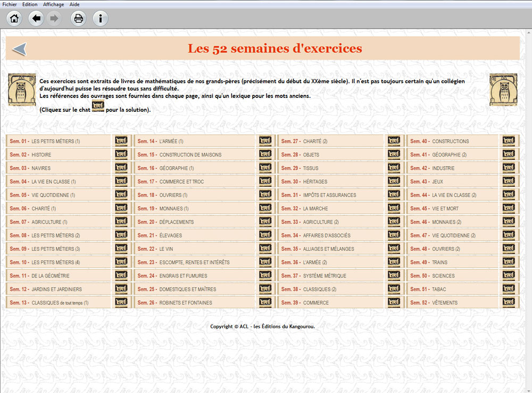Open the Fichier menu
This screenshot has width=532, height=393.
click(10, 4)
